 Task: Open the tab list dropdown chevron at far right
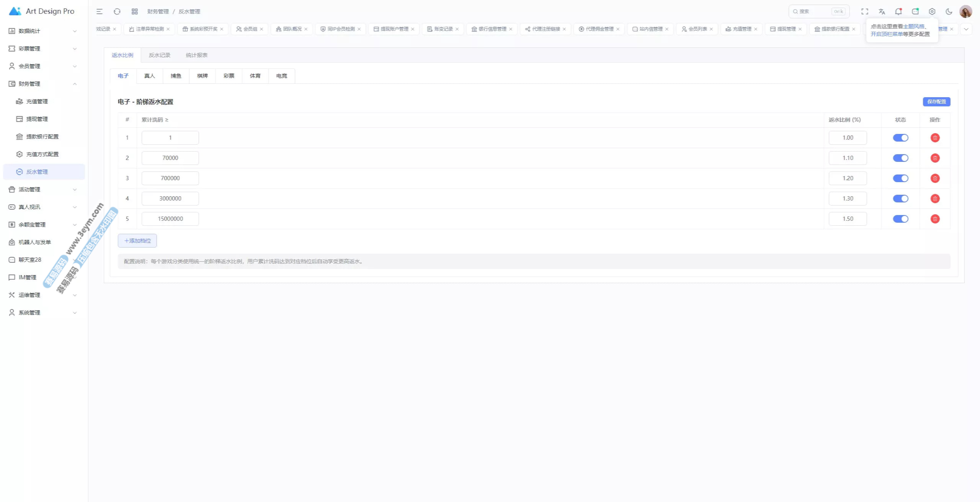[966, 29]
